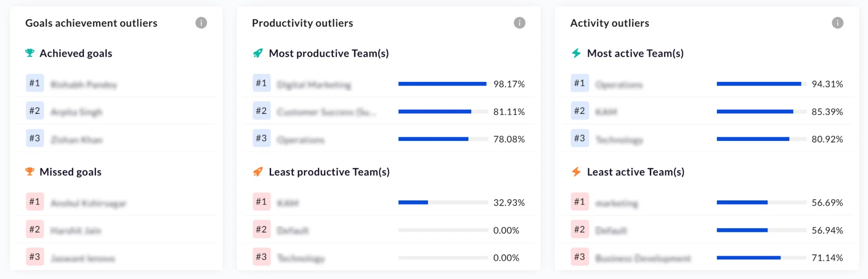Click green rocket icon for Most productive Teams
The image size is (868, 279).
[x=258, y=53]
